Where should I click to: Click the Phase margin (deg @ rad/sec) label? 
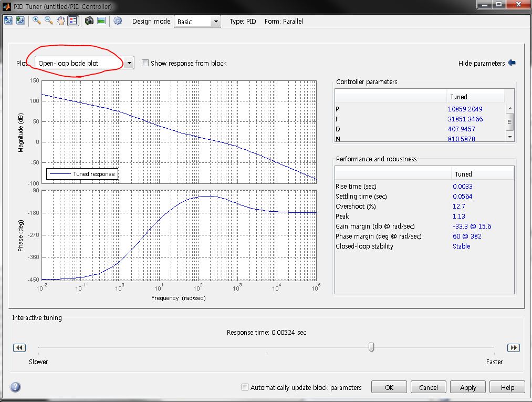pyautogui.click(x=378, y=236)
